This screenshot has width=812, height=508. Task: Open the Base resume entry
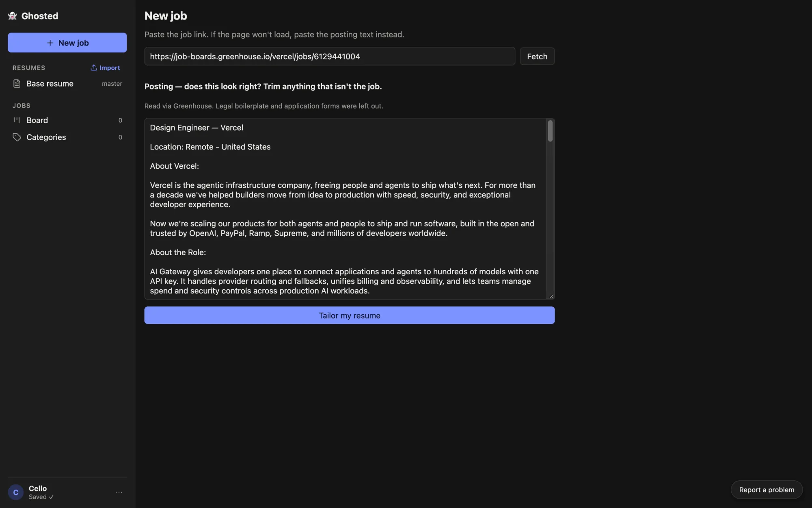pos(67,84)
